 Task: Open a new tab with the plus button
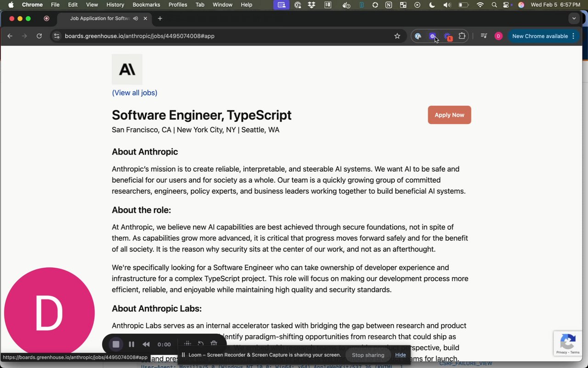click(x=160, y=18)
